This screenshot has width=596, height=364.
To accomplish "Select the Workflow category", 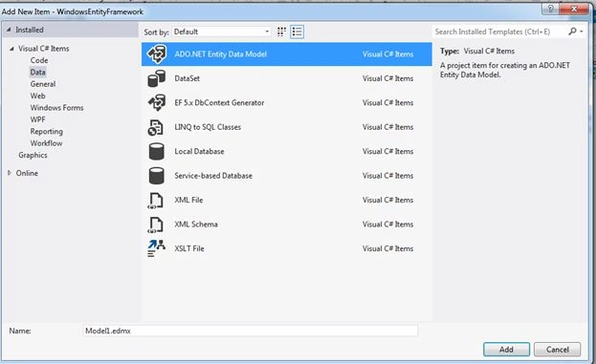I will [46, 143].
